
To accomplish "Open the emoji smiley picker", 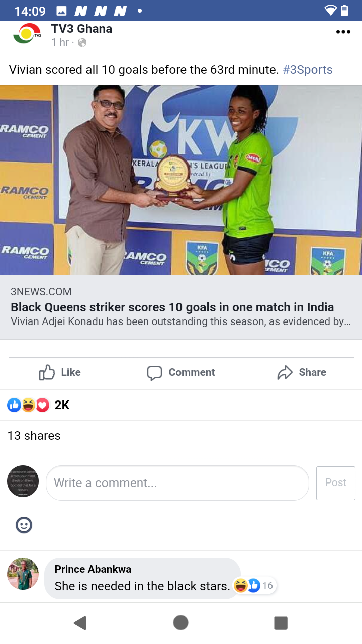I will coord(24,525).
